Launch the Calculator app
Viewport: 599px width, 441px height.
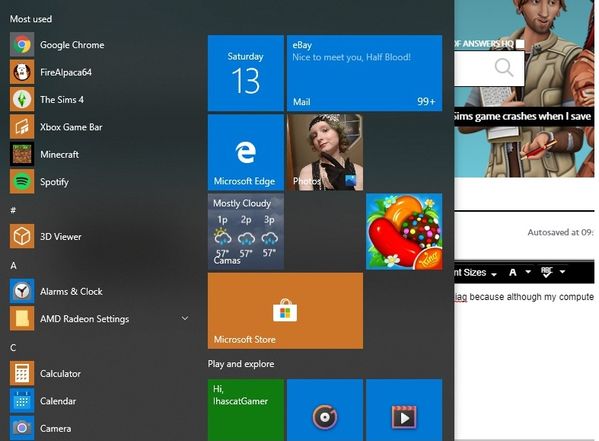101,373
